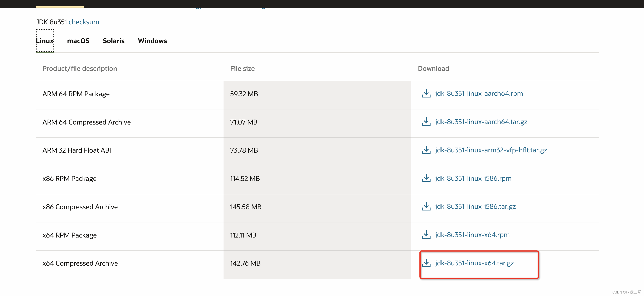Switch to the Solaris tab
Screen dimensions: 644x296
click(114, 41)
